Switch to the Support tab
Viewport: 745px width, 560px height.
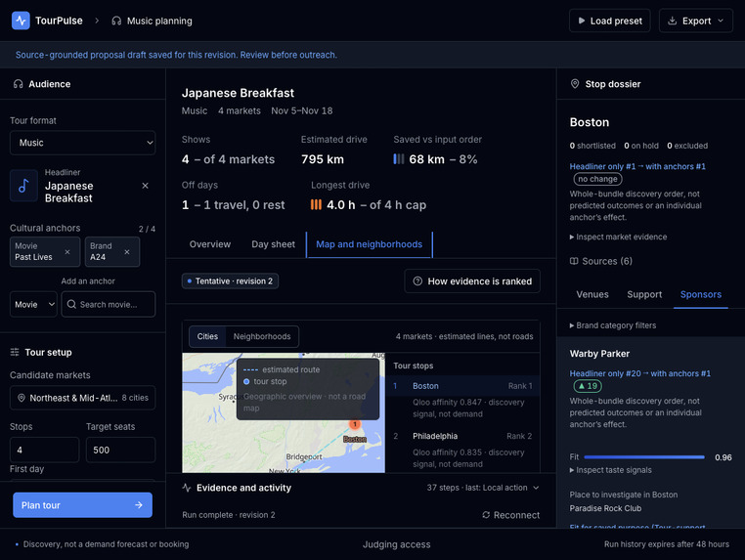pyautogui.click(x=644, y=294)
